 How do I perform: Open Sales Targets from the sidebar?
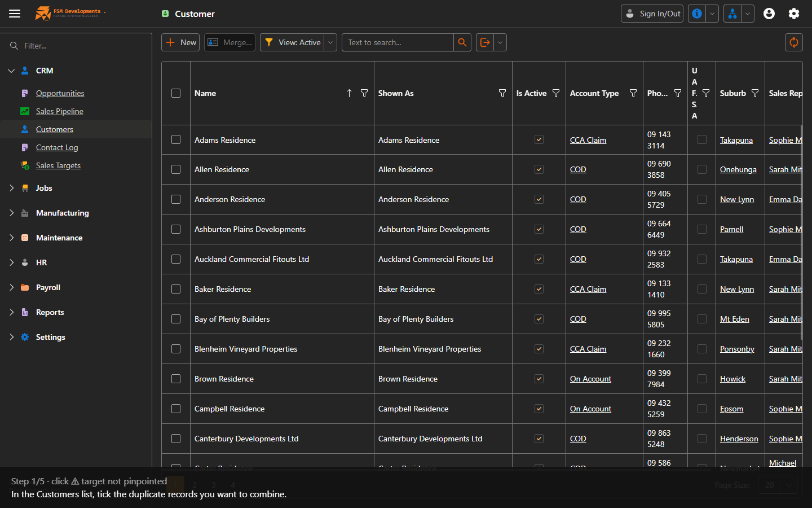tap(58, 165)
